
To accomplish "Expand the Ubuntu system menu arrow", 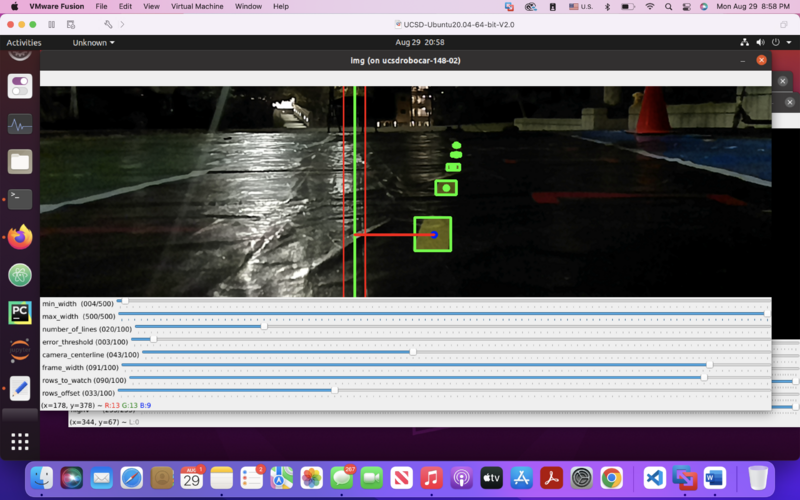I will point(789,42).
